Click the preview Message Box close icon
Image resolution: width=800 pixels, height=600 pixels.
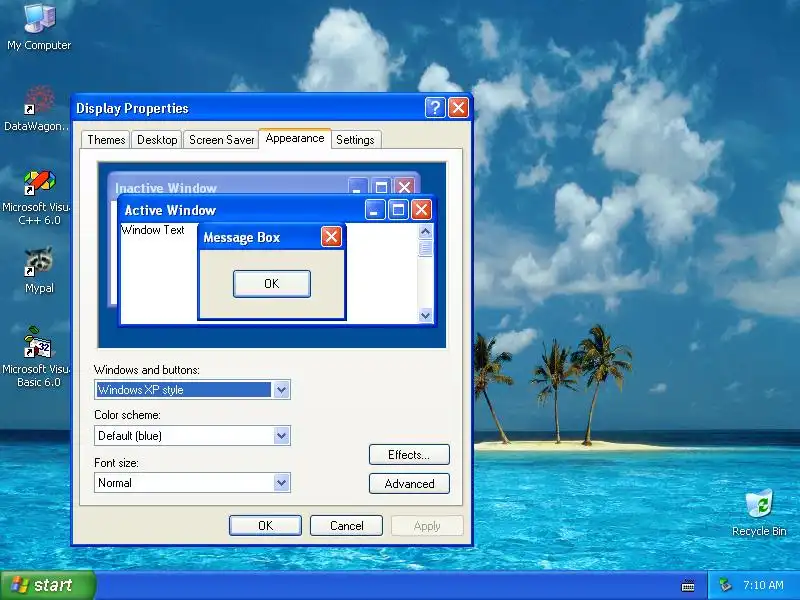[x=331, y=237]
